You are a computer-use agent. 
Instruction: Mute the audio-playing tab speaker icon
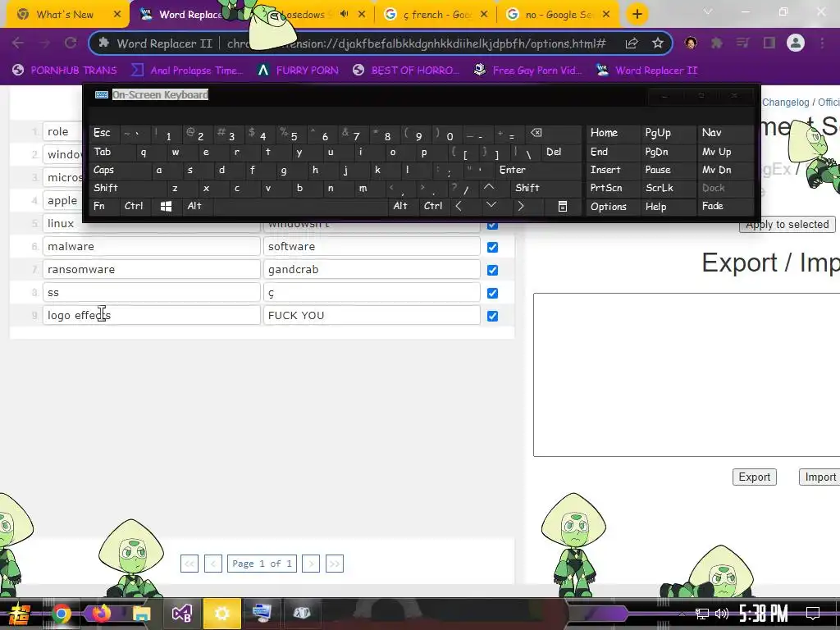pos(344,15)
